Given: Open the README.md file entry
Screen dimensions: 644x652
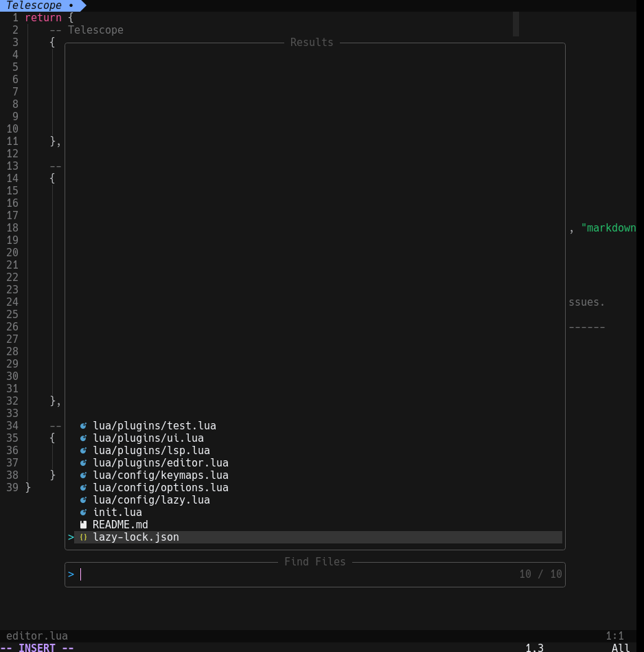Looking at the screenshot, I should [x=120, y=525].
